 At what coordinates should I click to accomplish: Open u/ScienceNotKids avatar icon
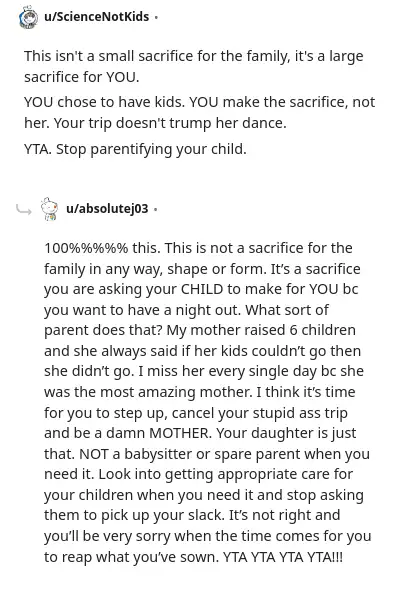pos(29,17)
